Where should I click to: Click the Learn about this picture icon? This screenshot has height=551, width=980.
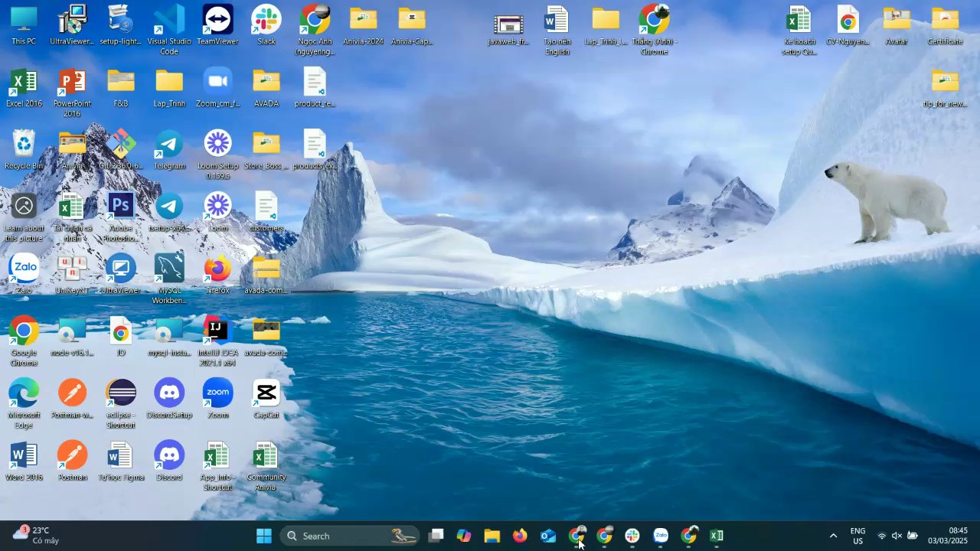24,216
